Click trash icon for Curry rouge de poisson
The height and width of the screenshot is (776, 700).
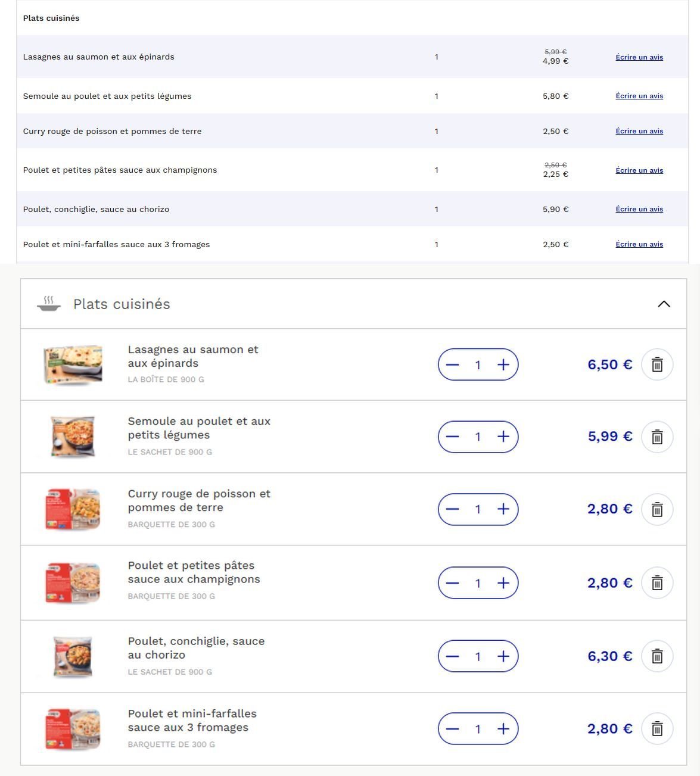[657, 510]
